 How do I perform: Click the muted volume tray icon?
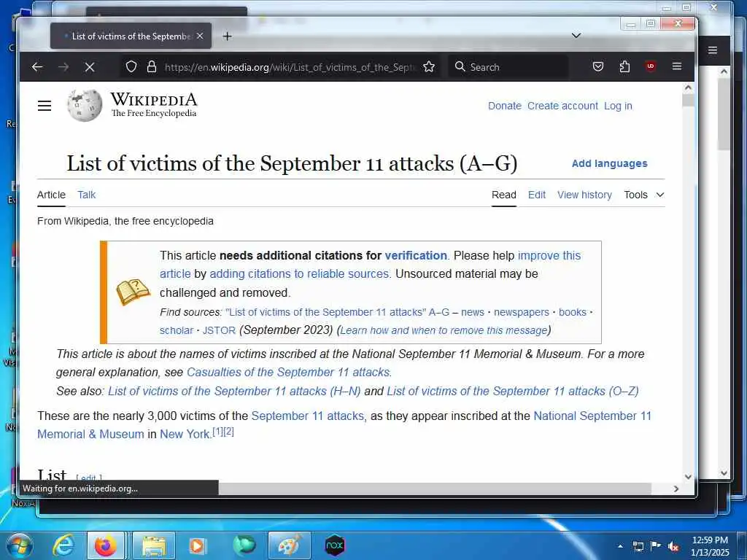click(x=673, y=546)
